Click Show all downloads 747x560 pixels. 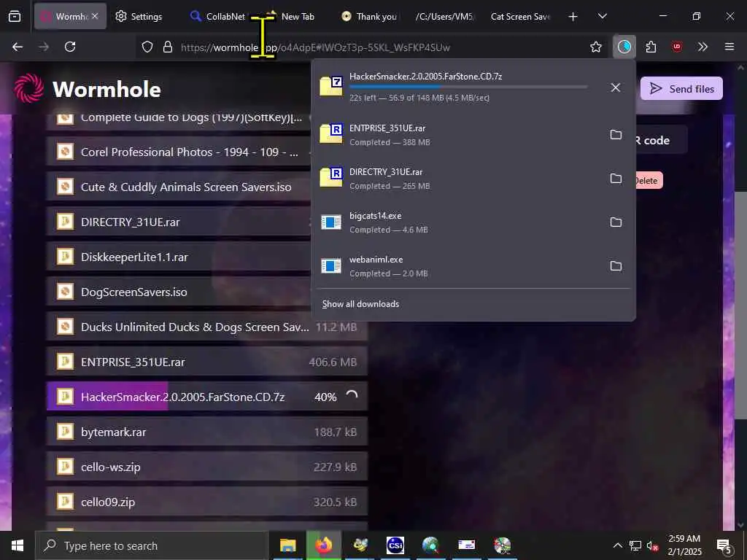(x=360, y=304)
